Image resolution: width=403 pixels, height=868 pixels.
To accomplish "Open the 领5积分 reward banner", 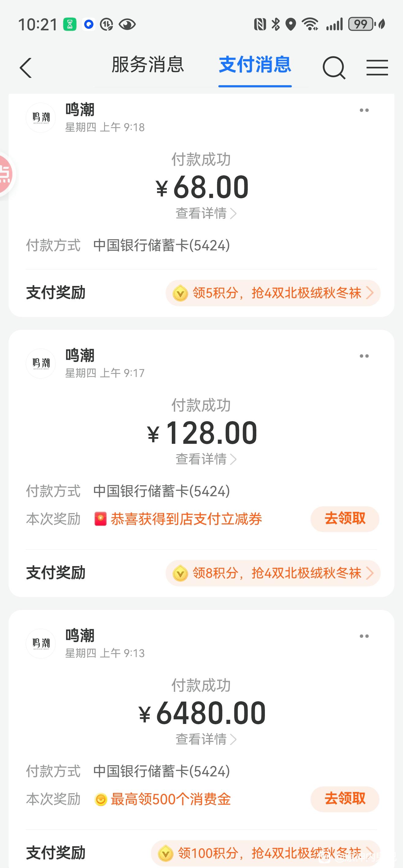I will (x=273, y=293).
